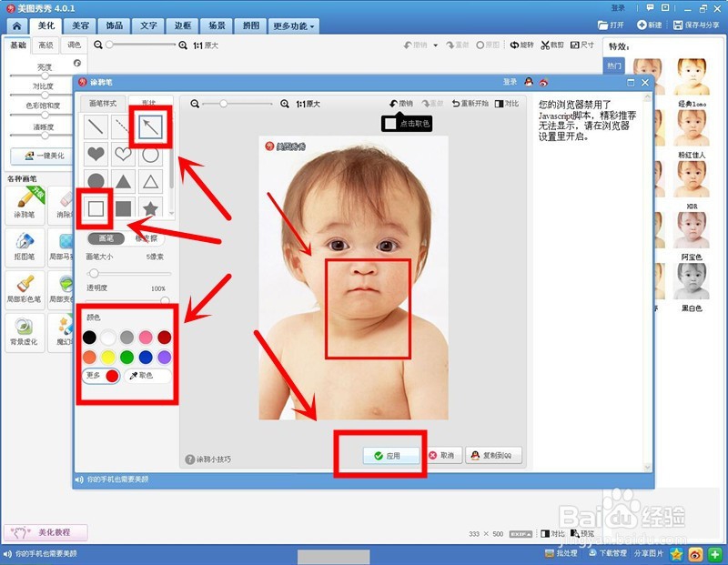Apply the 黑白色 effect thumbnail
Image resolution: width=728 pixels, height=565 pixels.
click(x=692, y=280)
